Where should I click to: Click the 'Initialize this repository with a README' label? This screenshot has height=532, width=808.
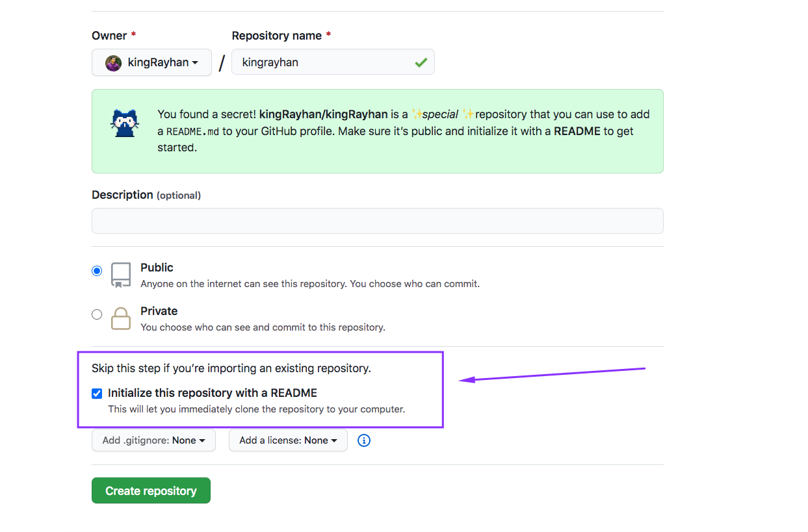(x=213, y=393)
